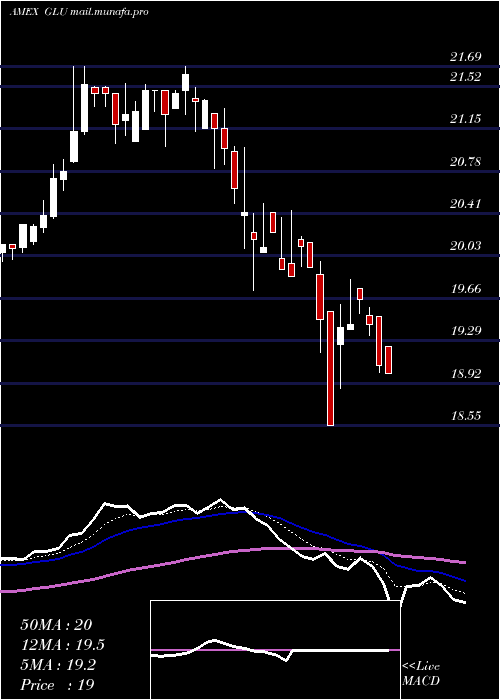Click the 5MA : 19.2 readout

point(58,665)
